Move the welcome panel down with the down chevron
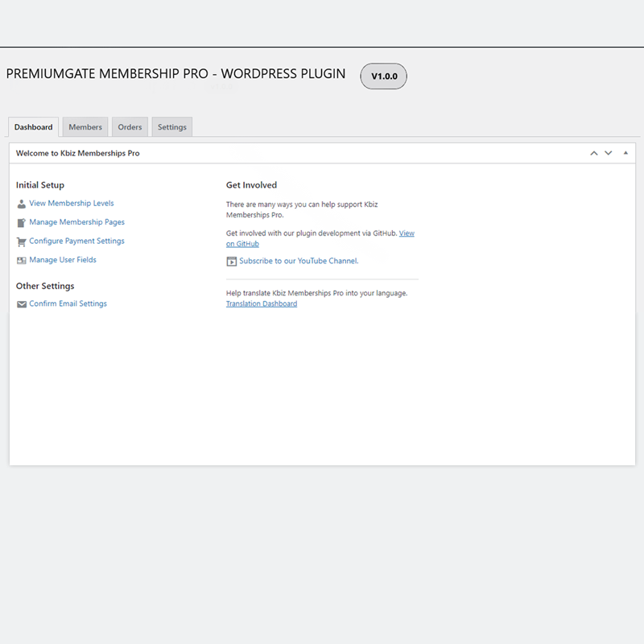This screenshot has width=644, height=644. click(x=609, y=153)
